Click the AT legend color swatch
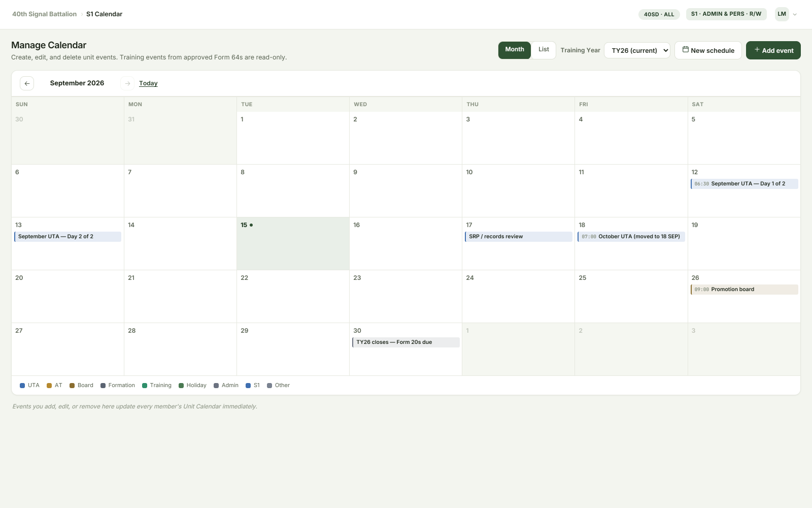The width and height of the screenshot is (812, 508). (x=49, y=386)
